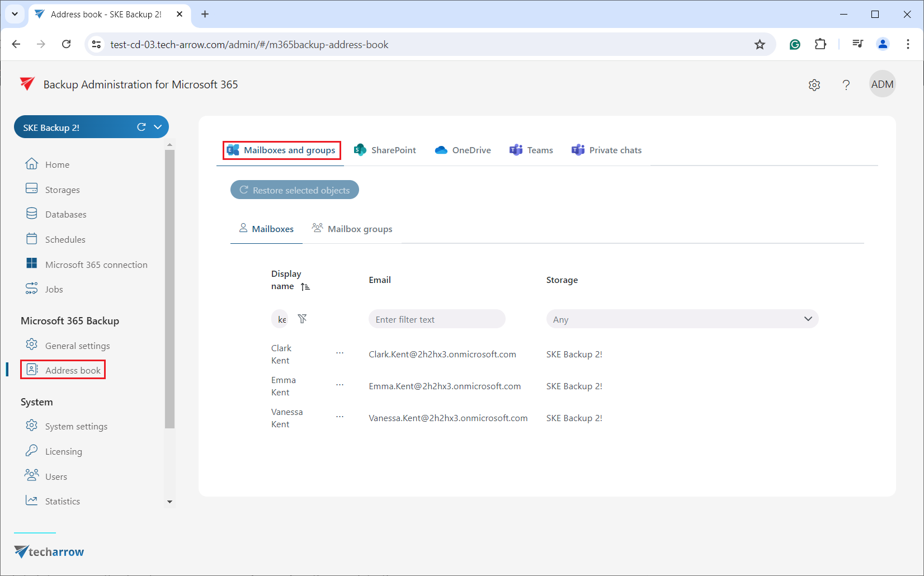Open Storages in the sidebar
924x576 pixels.
[62, 190]
